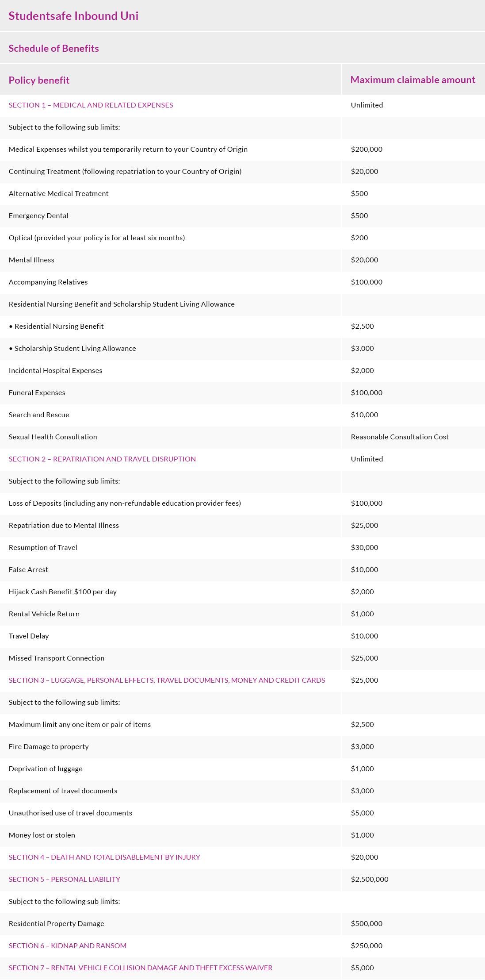This screenshot has width=485, height=980.
Task: Select Section 5 Personal Liability heading
Action: (65, 879)
